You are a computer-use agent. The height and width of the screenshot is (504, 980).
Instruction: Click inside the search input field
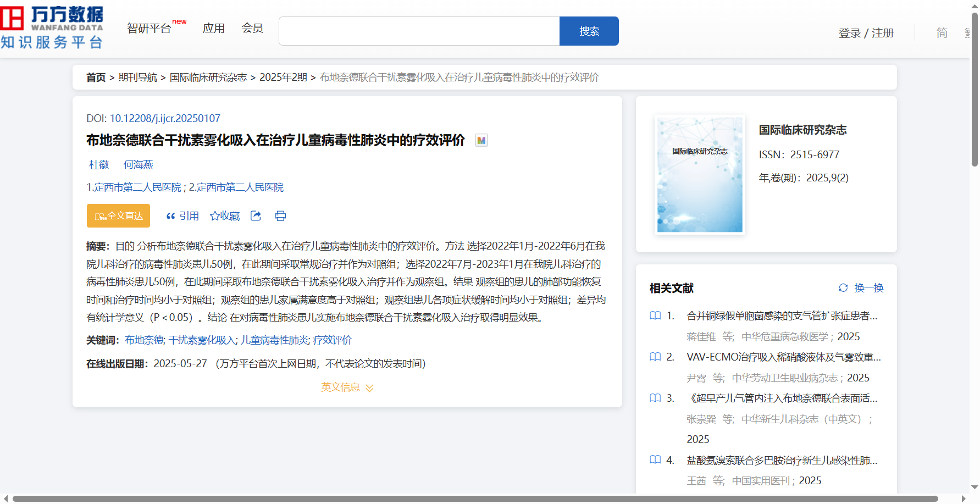419,31
